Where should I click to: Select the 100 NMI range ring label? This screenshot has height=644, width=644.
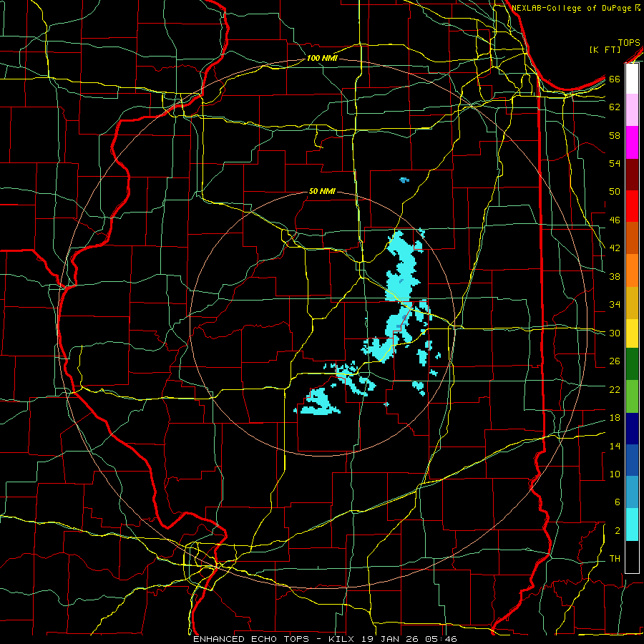[x=322, y=58]
